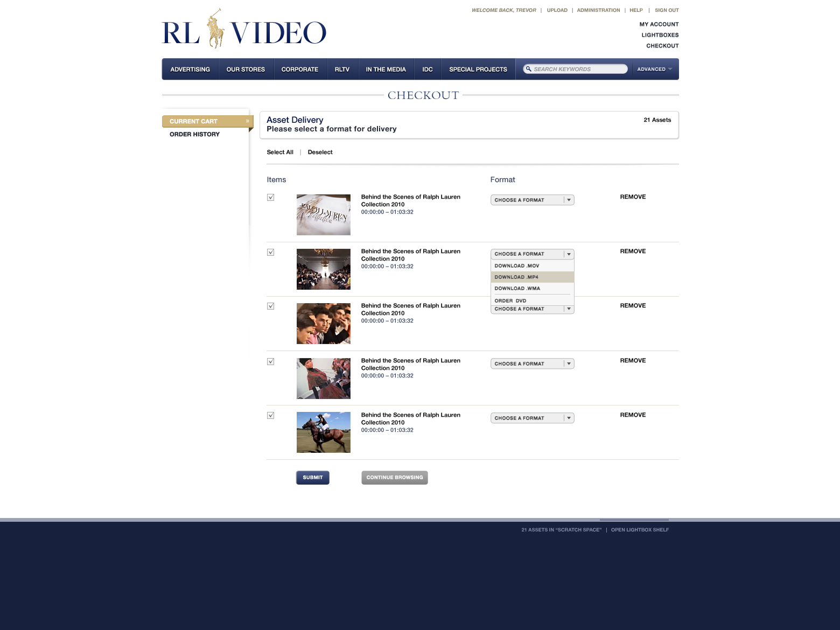Click Sign Out link
The image size is (840, 630).
pos(667,10)
